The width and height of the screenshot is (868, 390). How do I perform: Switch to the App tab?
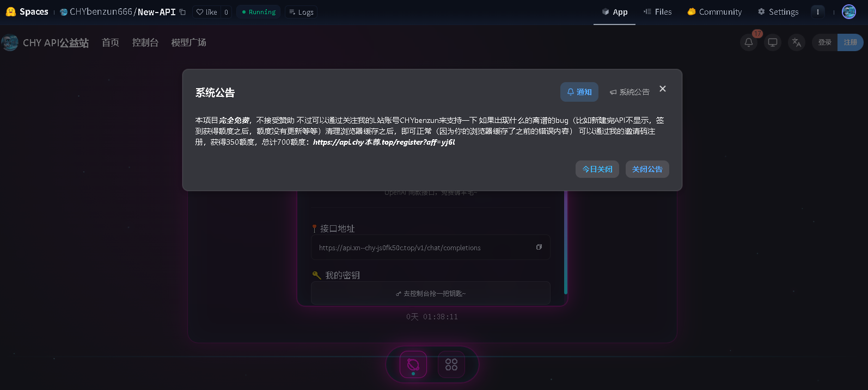(x=614, y=12)
